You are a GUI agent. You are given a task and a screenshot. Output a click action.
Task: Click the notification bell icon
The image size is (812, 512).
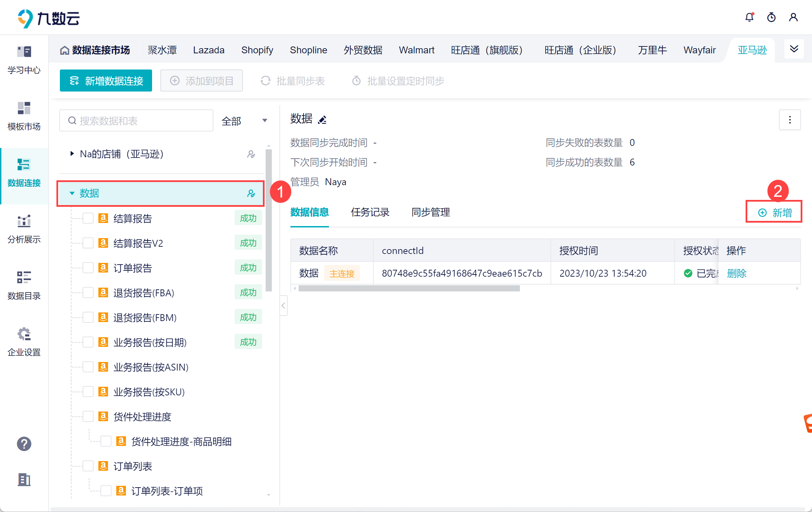coord(749,17)
